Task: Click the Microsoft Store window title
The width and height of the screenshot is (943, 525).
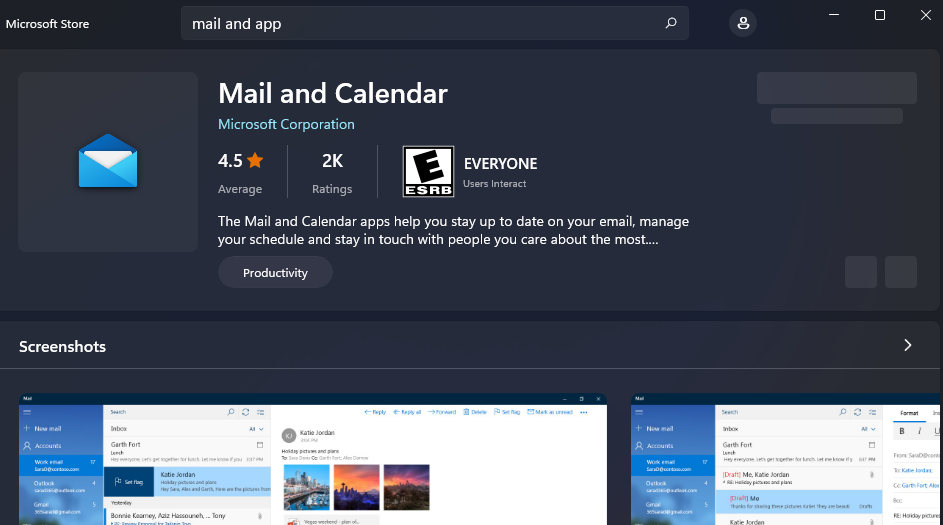Action: click(x=48, y=24)
